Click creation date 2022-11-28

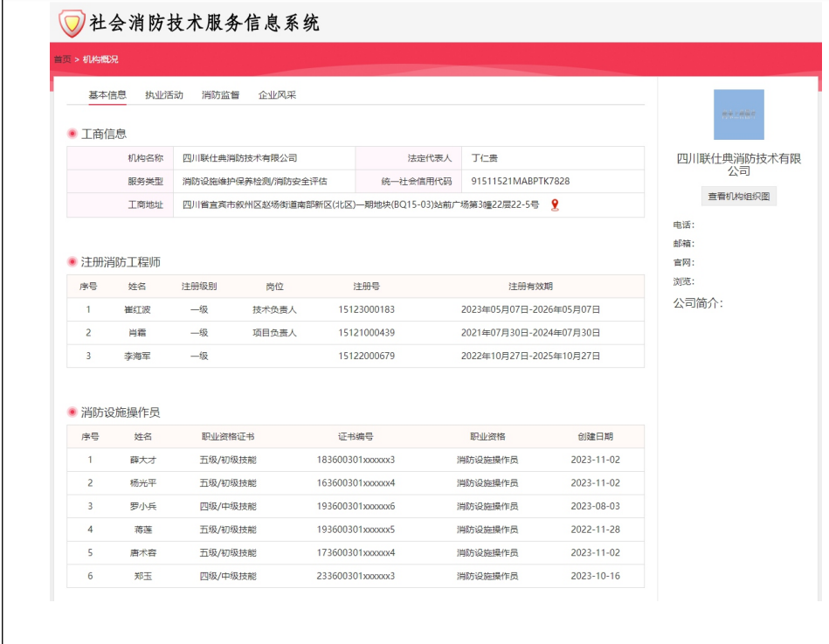click(x=595, y=530)
